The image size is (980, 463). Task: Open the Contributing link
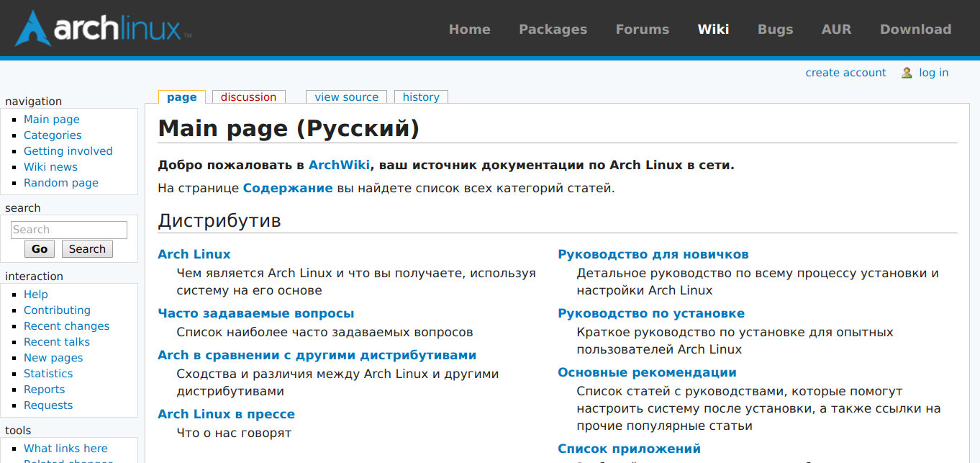tap(57, 310)
